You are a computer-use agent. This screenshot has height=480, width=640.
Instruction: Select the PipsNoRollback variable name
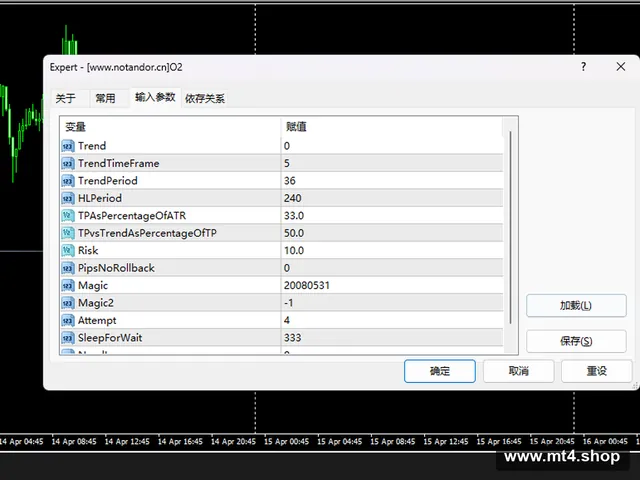coord(116,268)
